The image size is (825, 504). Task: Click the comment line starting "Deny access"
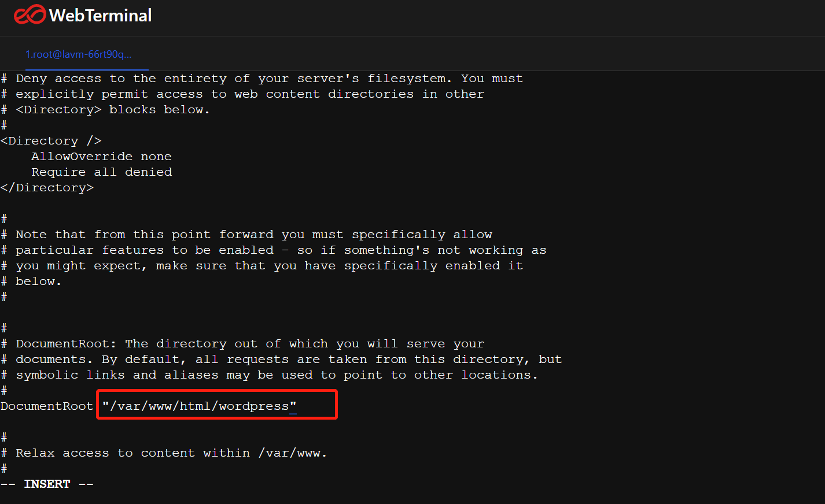(x=262, y=79)
